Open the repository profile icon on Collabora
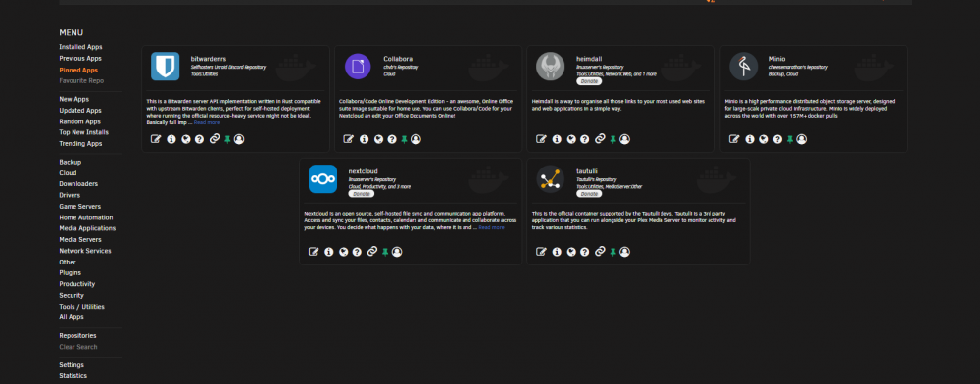980x384 pixels. point(416,139)
